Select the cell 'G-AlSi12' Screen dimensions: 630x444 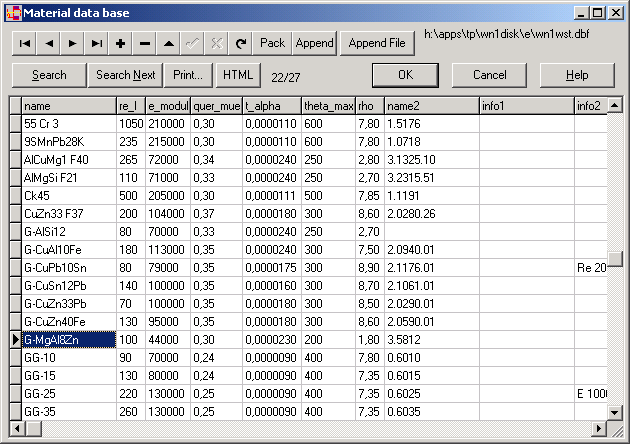coord(69,232)
